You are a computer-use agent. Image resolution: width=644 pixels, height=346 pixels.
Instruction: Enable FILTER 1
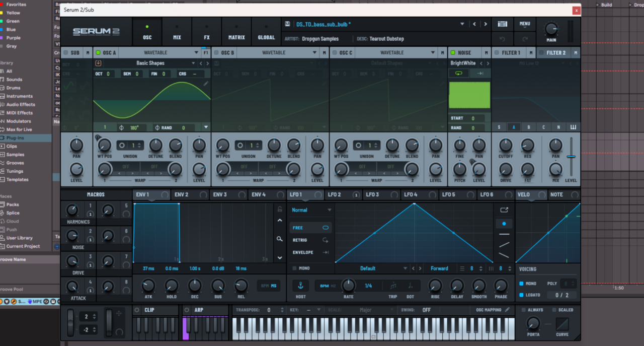click(x=497, y=52)
